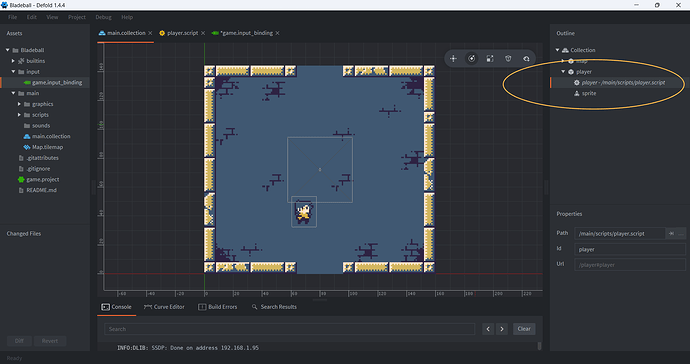The width and height of the screenshot is (690, 364).
Task: Click the player script gear icon in Outline
Action: 576,82
